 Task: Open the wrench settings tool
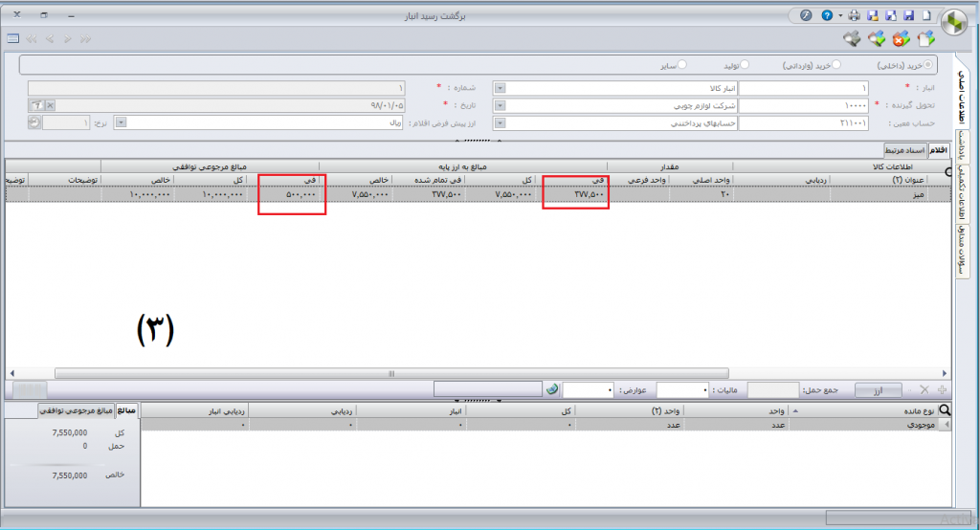806,15
